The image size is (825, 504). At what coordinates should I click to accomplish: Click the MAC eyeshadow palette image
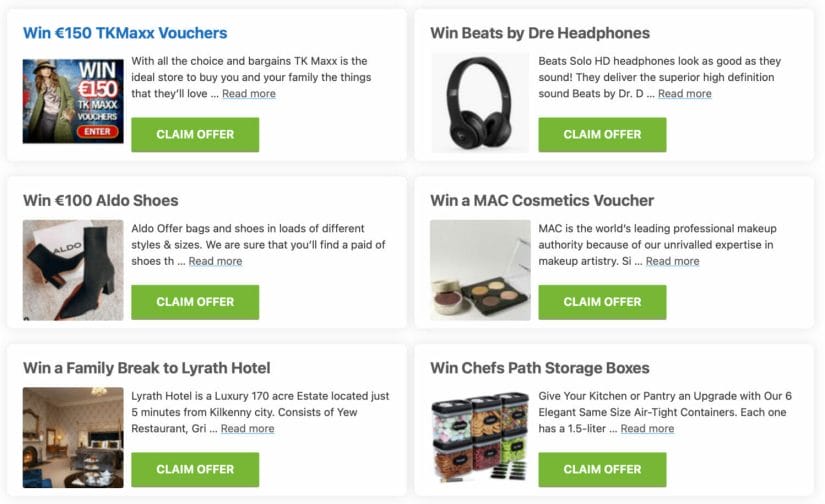[x=480, y=270]
